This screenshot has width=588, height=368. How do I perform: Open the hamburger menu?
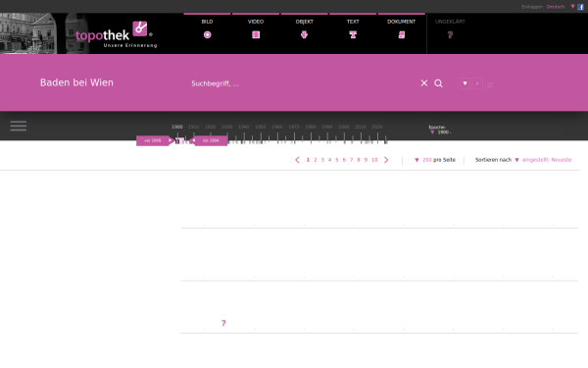click(19, 126)
